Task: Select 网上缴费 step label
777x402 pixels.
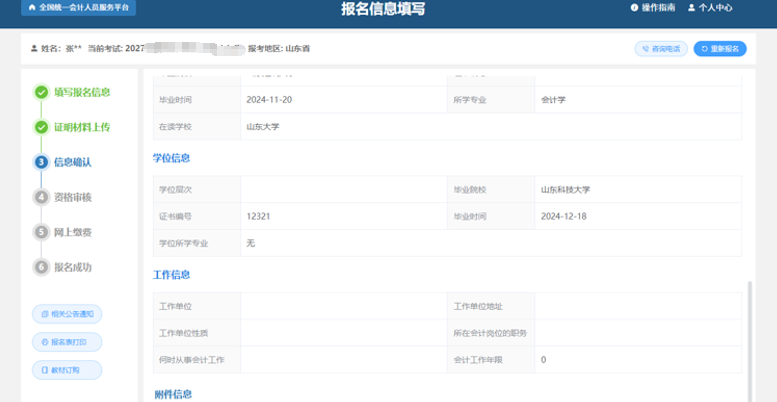Action: (x=73, y=232)
